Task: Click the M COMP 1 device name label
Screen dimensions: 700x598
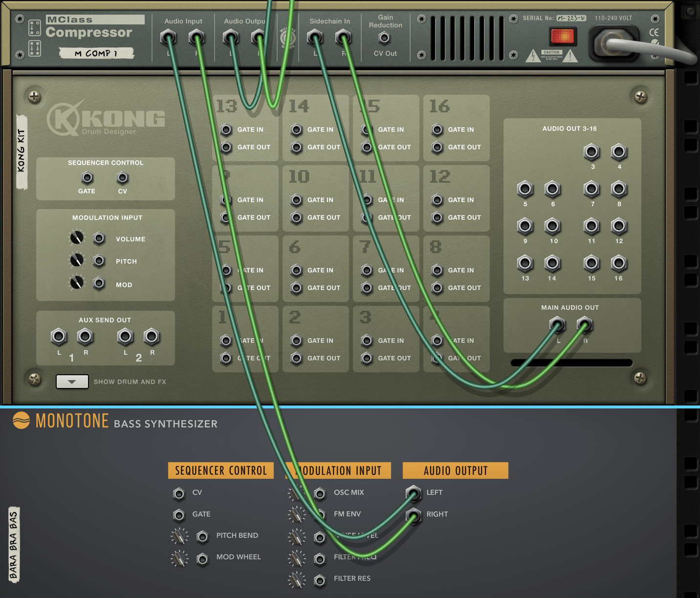Action: point(96,53)
